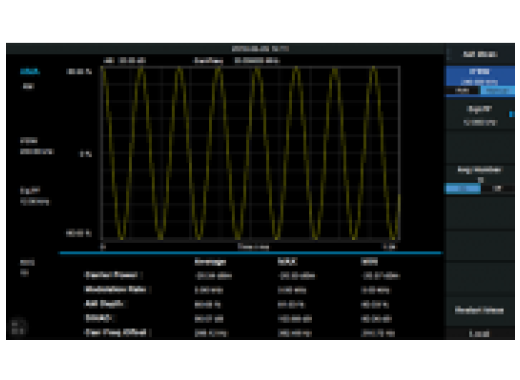Click the MAX column header

[287, 262]
